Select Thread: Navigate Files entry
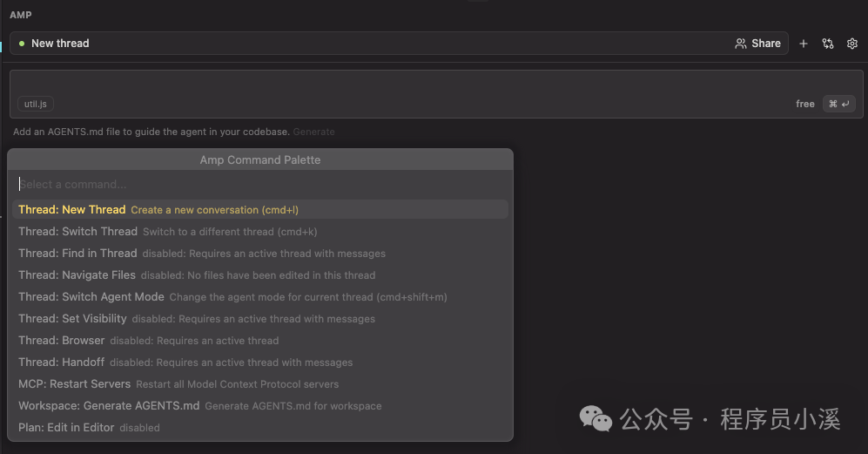 [260, 275]
